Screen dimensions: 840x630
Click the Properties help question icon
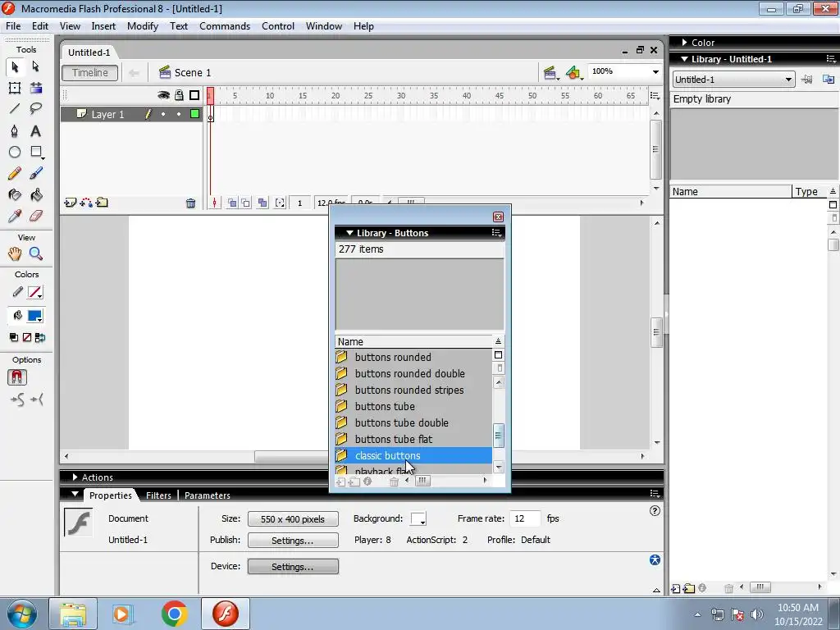point(655,510)
